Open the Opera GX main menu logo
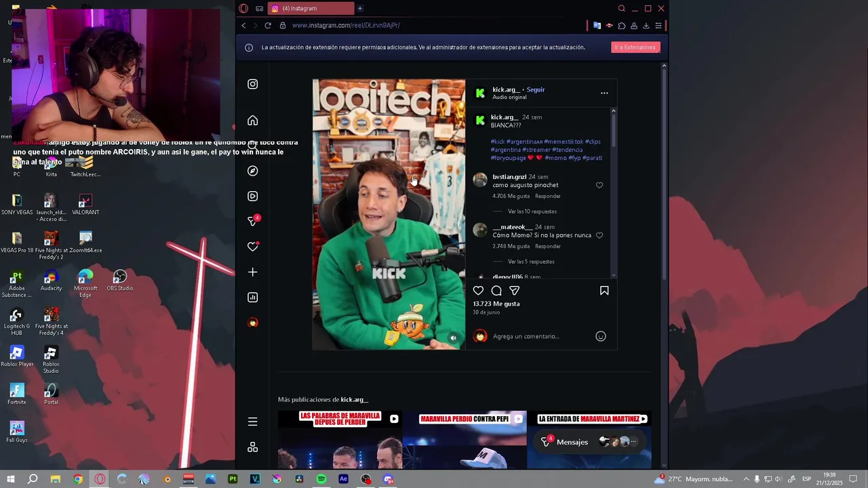This screenshot has width=868, height=488. click(x=243, y=8)
